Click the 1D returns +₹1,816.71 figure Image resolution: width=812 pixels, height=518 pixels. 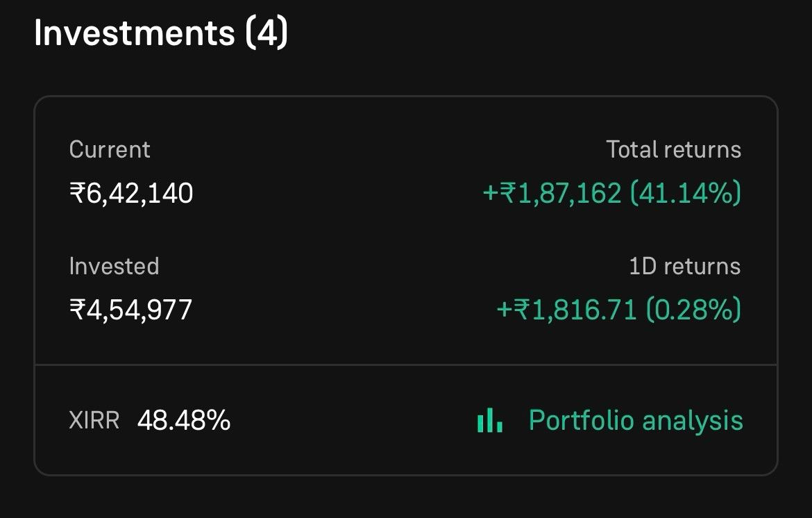click(x=566, y=310)
